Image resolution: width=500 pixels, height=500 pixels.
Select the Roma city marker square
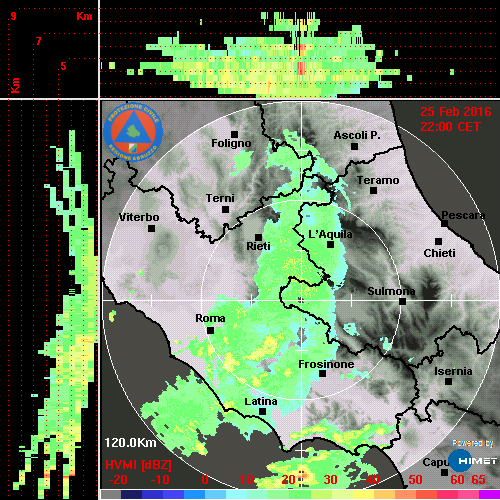(x=210, y=331)
